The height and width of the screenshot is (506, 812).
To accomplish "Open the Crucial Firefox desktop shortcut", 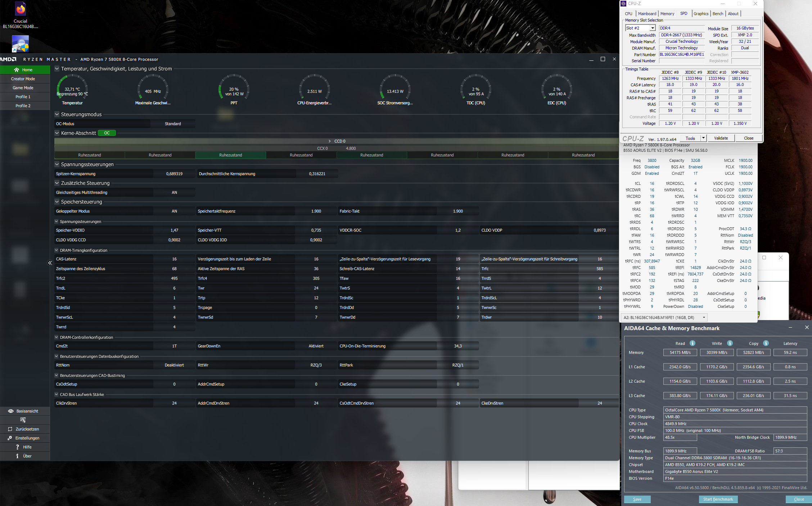I will pos(21,9).
